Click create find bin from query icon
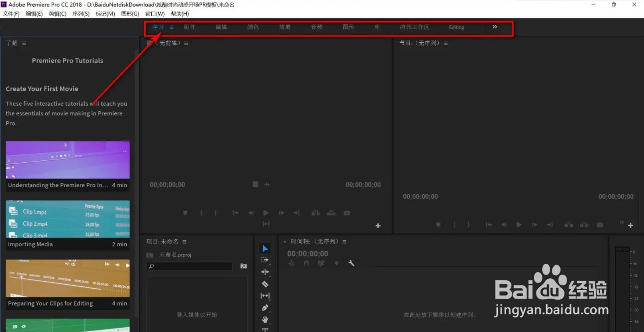This screenshot has width=644, height=332. 244,266
